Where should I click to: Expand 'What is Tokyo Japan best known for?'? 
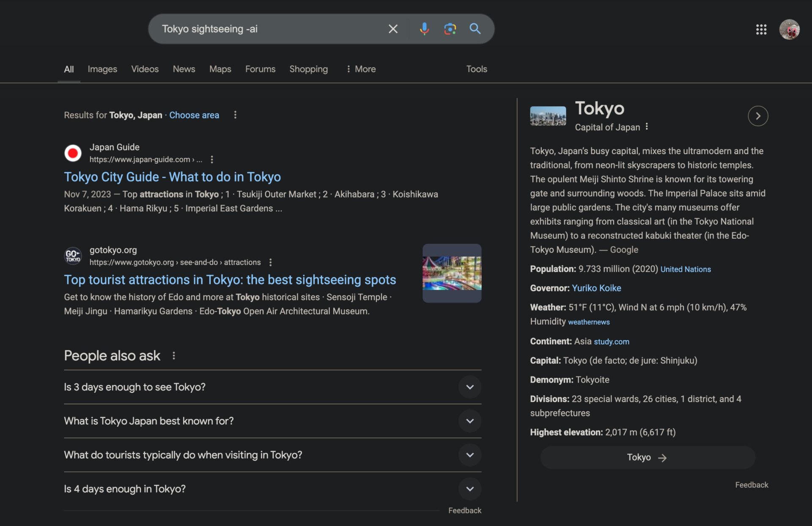tap(272, 421)
